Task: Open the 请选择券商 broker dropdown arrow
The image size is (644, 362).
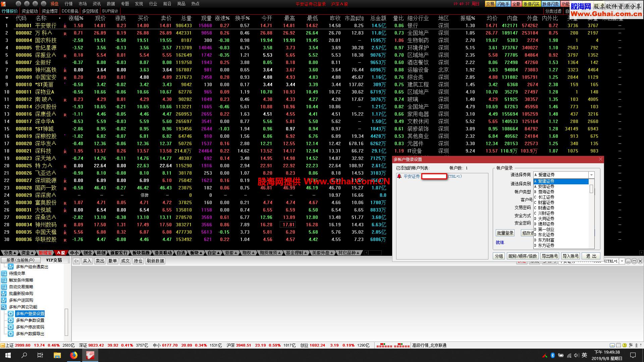Action: coord(591,175)
